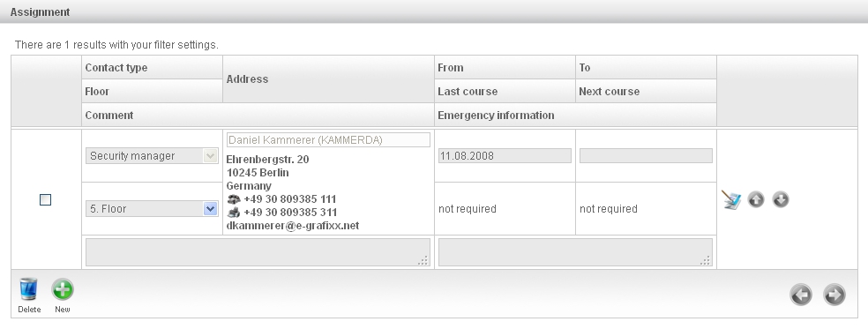Viewport: 868px width, 329px height.
Task: Click the Delete trash can icon
Action: [x=28, y=289]
